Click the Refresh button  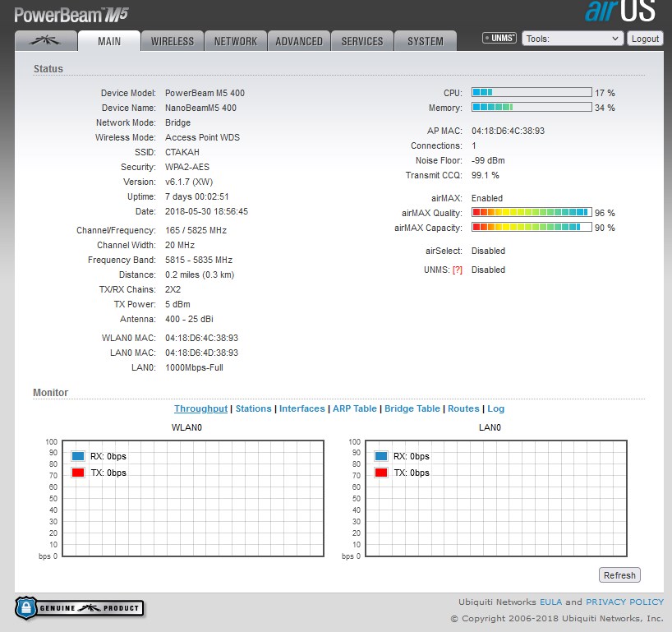point(619,575)
